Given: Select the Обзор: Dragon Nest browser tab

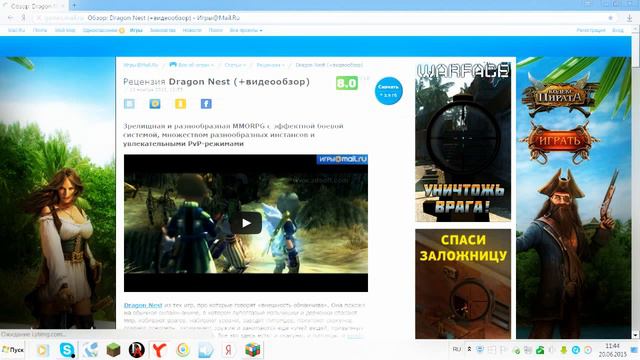Looking at the screenshot, I should (33, 6).
